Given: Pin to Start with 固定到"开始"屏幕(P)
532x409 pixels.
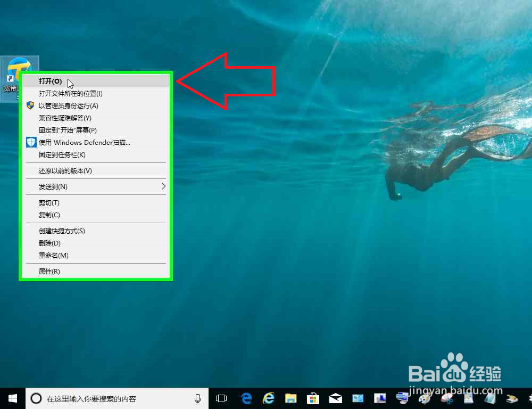Looking at the screenshot, I should (96, 130).
